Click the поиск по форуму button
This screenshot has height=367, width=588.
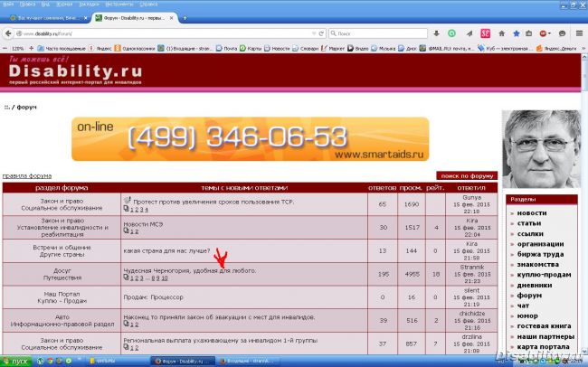[467, 175]
